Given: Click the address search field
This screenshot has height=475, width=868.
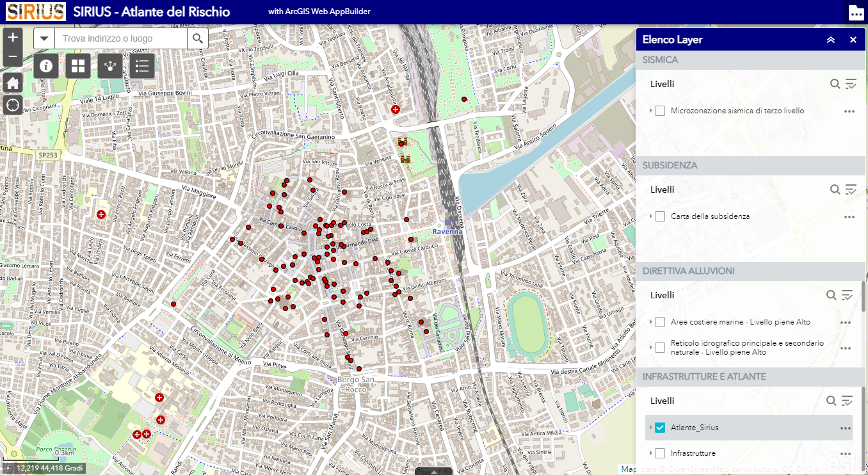Looking at the screenshot, I should [121, 38].
